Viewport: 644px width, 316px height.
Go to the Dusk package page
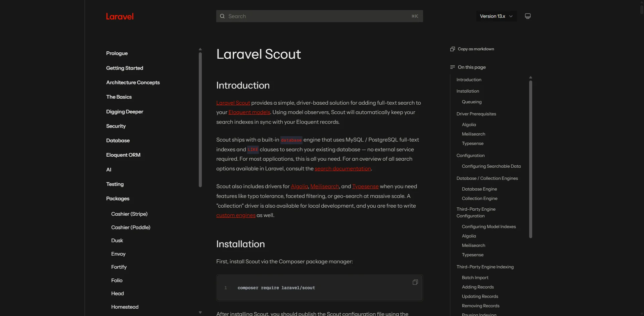pos(117,241)
